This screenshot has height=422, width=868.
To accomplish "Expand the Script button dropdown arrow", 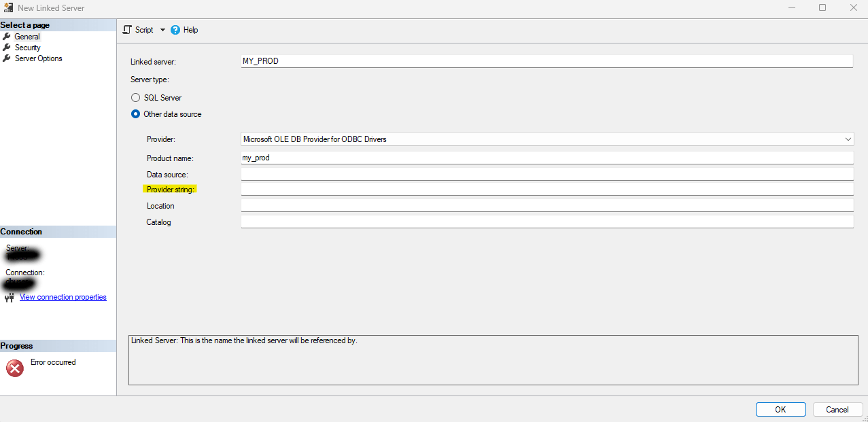I will [x=162, y=30].
